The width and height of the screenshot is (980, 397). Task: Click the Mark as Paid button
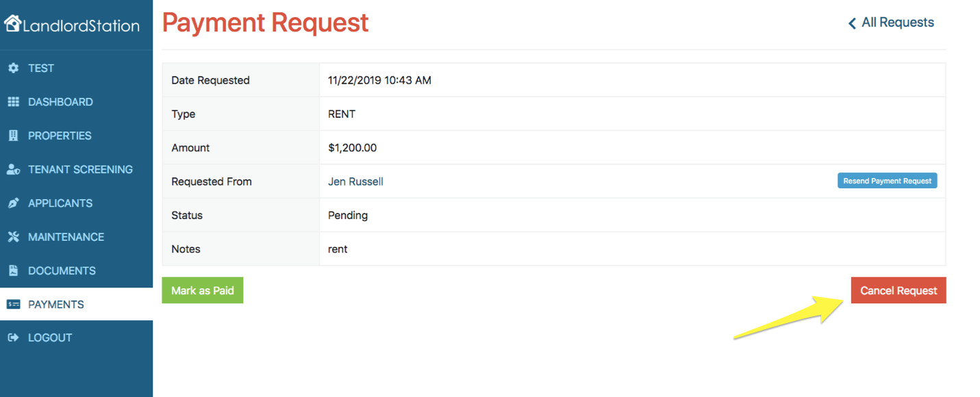pyautogui.click(x=203, y=290)
